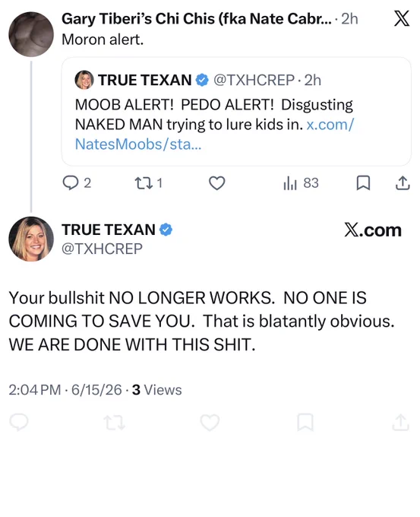Open Gary Tiberi's Chi Chis profile name
420x517 pixels.
[197, 19]
